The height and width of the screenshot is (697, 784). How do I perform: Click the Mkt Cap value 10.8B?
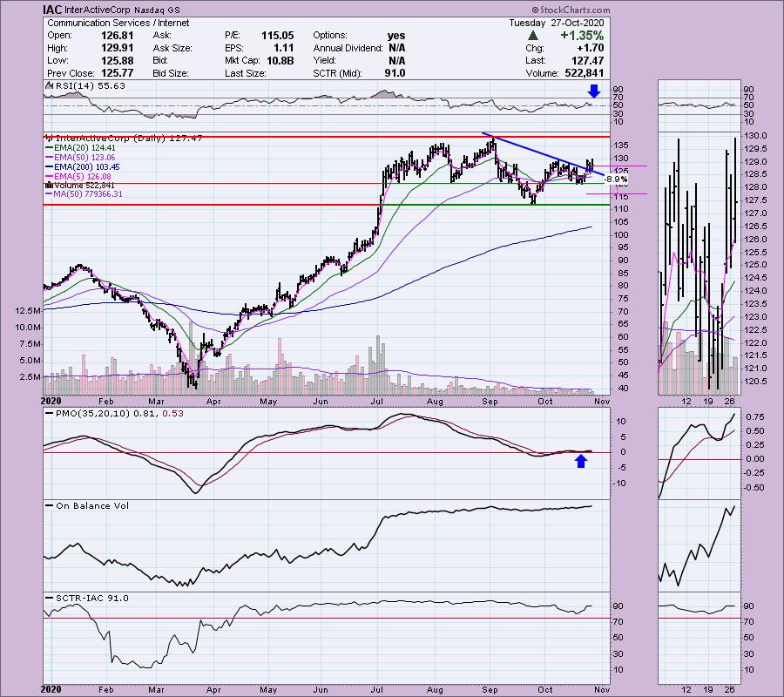pos(279,60)
